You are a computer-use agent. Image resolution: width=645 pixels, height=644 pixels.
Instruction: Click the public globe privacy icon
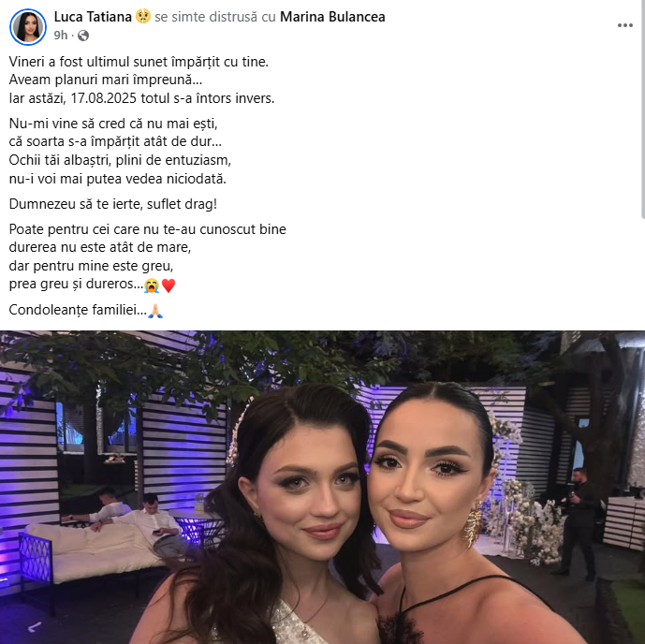pyautogui.click(x=83, y=36)
